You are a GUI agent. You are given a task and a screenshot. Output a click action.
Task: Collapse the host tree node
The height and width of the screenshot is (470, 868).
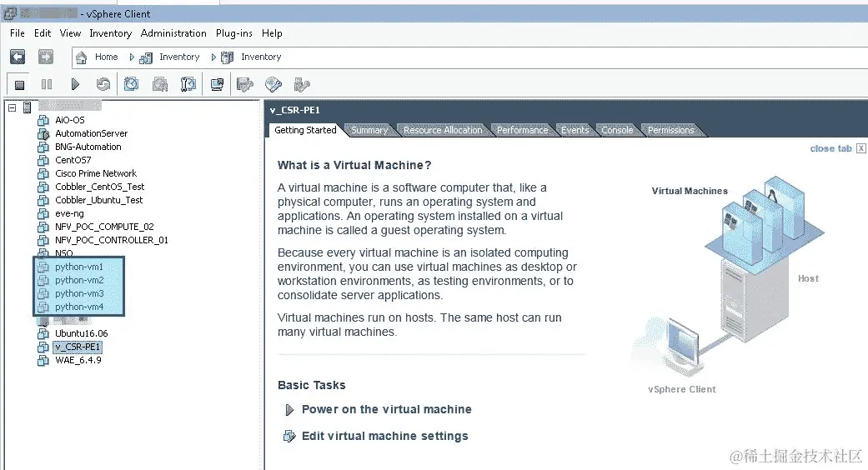[13, 107]
